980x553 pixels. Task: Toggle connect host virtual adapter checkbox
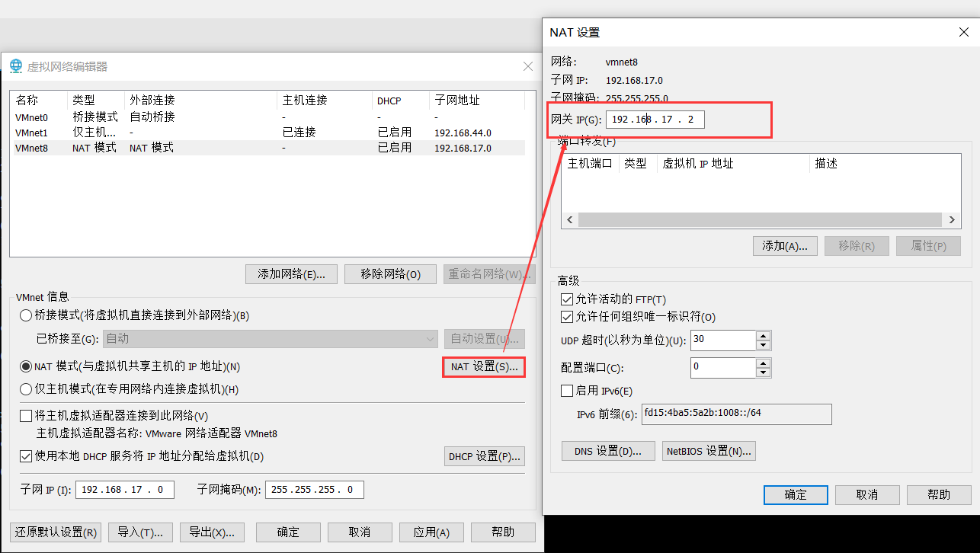click(26, 416)
